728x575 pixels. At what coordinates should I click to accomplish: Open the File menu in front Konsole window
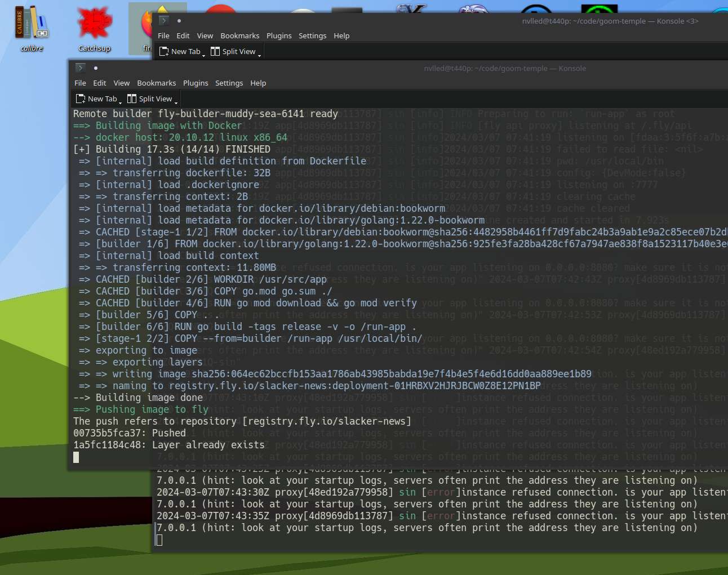(80, 83)
